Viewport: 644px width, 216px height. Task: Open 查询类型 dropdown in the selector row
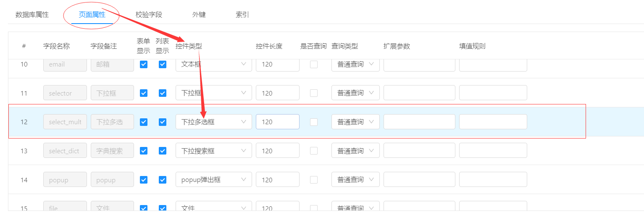(355, 93)
